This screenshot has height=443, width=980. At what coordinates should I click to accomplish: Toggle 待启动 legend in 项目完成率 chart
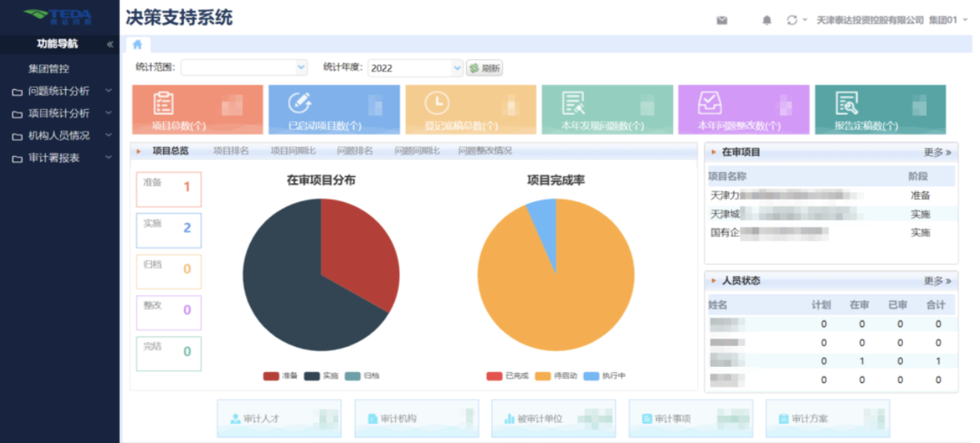(552, 376)
